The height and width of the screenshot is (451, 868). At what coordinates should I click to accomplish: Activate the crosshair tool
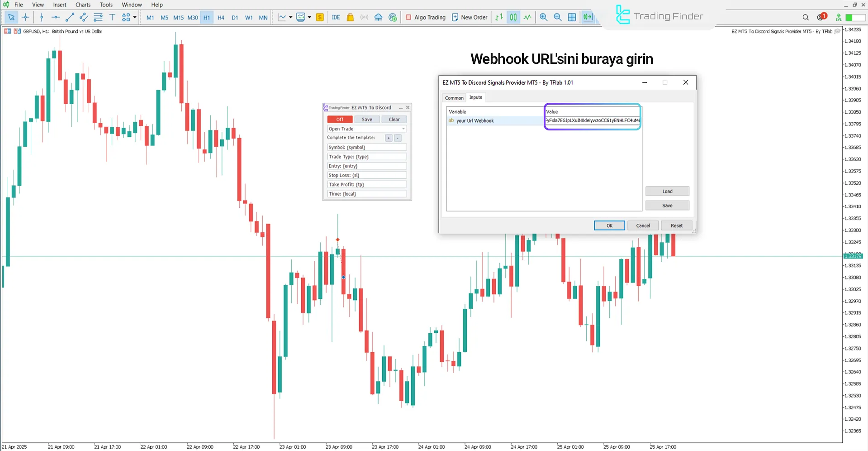pyautogui.click(x=25, y=17)
